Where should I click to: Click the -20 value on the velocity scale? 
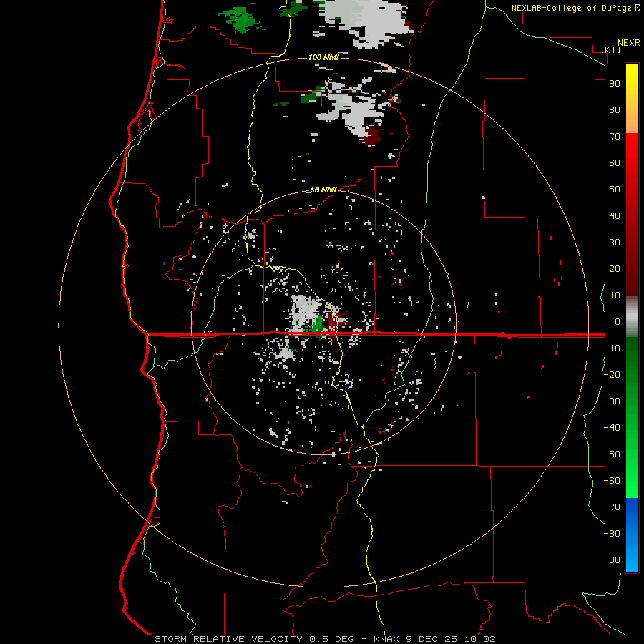coord(612,374)
